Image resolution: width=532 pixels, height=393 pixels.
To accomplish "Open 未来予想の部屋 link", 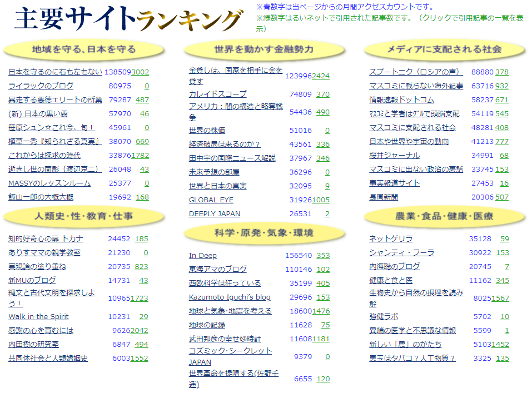I will tap(214, 172).
